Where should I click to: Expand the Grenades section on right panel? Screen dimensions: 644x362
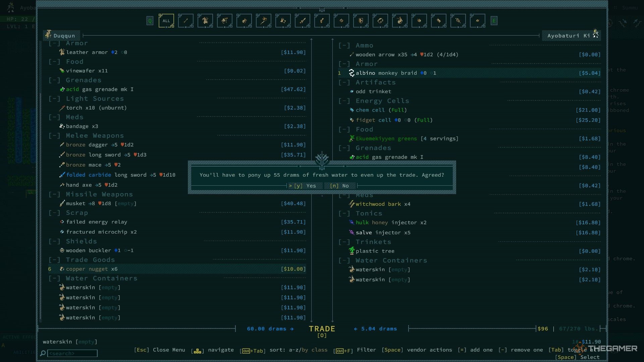[x=344, y=147]
